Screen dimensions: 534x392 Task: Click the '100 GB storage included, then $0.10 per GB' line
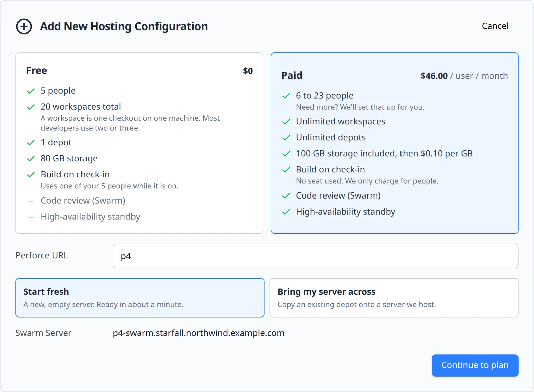(x=384, y=154)
